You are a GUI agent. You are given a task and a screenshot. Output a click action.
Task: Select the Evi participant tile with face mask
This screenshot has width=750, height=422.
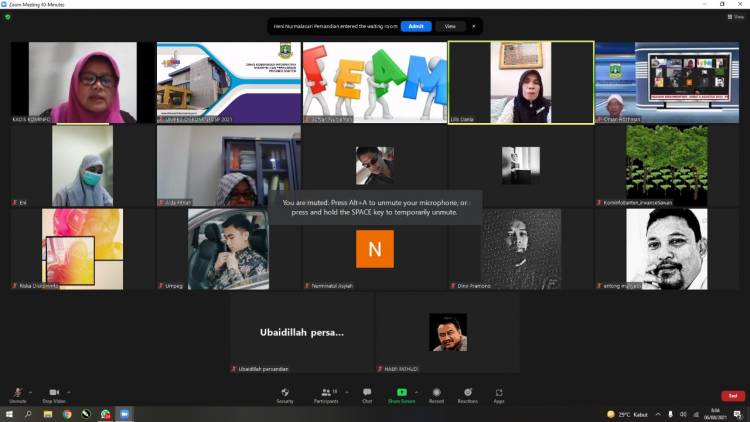83,166
